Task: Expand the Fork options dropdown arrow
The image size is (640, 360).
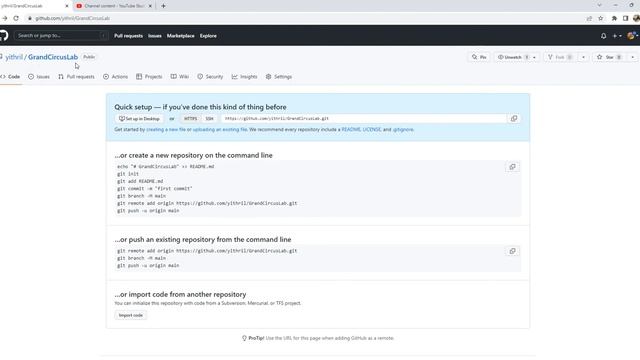Action: coord(583,57)
